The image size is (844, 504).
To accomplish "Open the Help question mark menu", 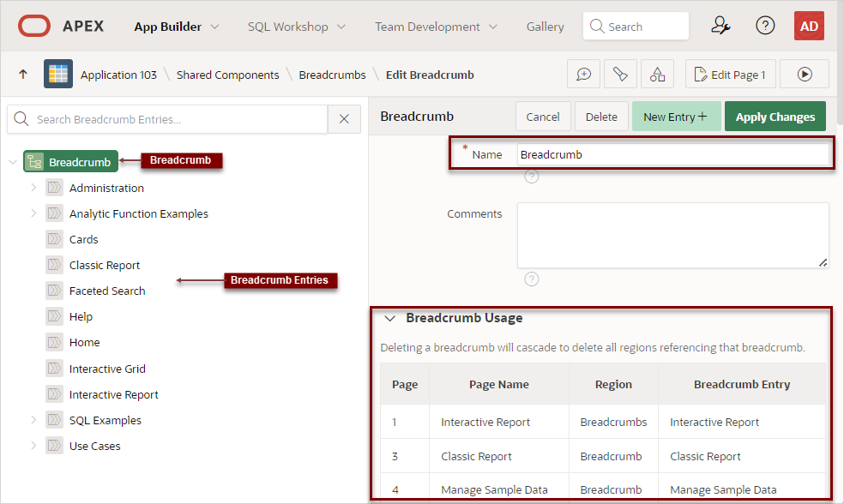I will pyautogui.click(x=765, y=26).
